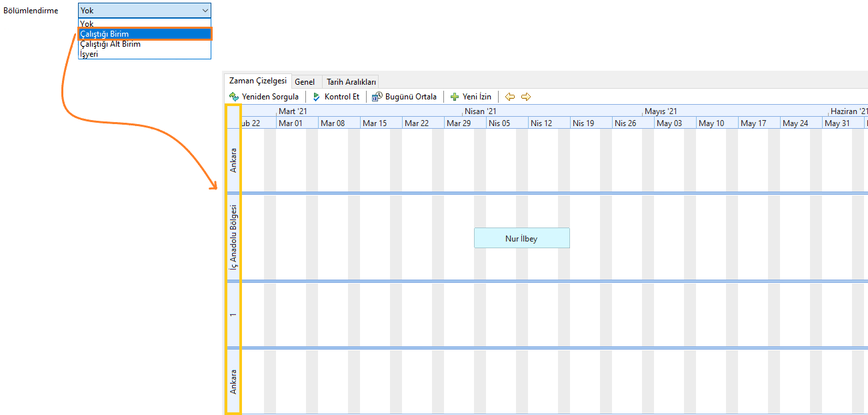Click the Yeniden Sorgula refresh icon
The height and width of the screenshot is (415, 868).
tap(234, 97)
